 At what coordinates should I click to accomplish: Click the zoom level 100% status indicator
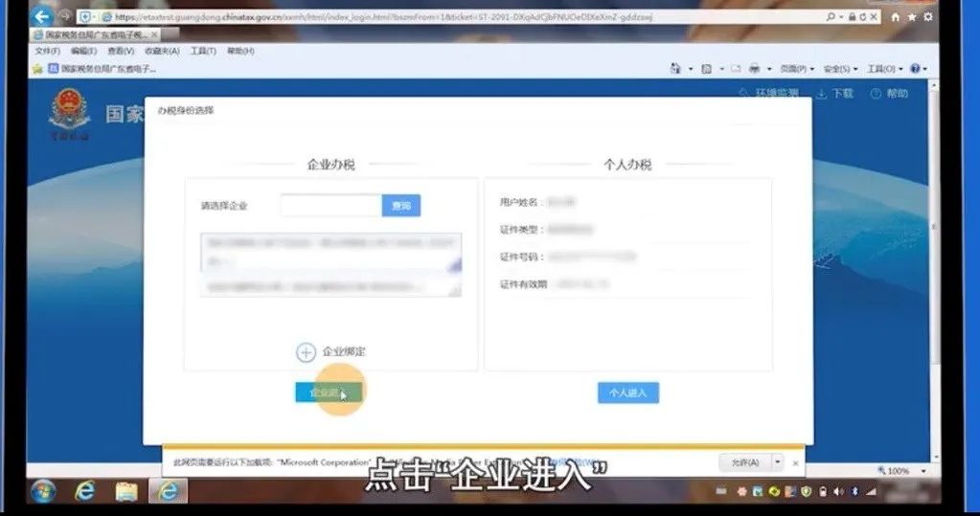point(894,471)
